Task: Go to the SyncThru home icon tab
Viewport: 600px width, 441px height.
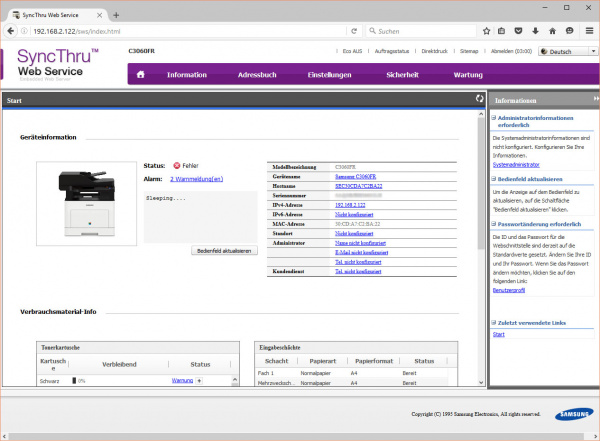Action: pyautogui.click(x=141, y=74)
